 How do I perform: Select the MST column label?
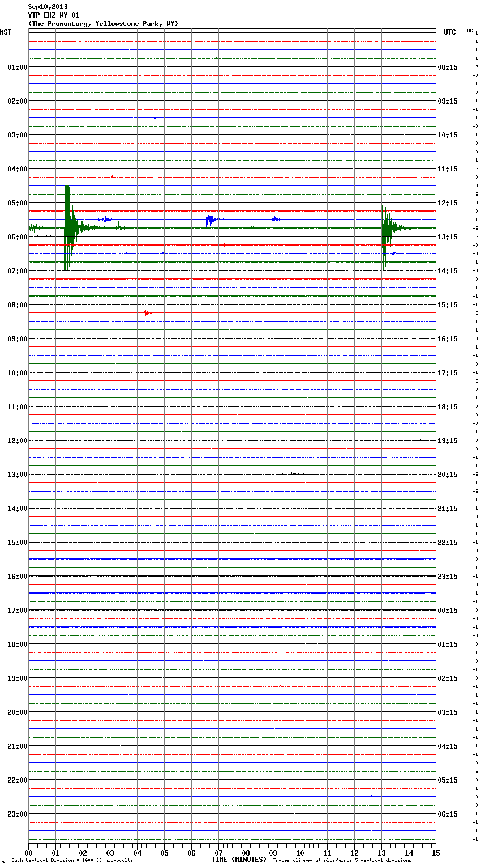(x=6, y=32)
